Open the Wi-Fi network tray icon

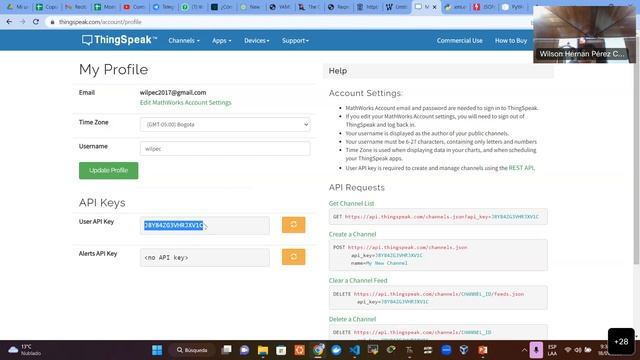[568, 350]
